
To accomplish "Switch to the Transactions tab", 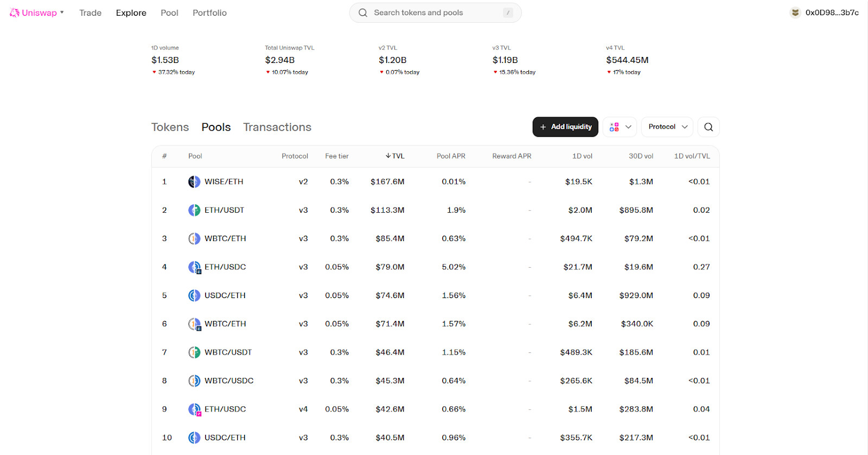I will (x=277, y=127).
